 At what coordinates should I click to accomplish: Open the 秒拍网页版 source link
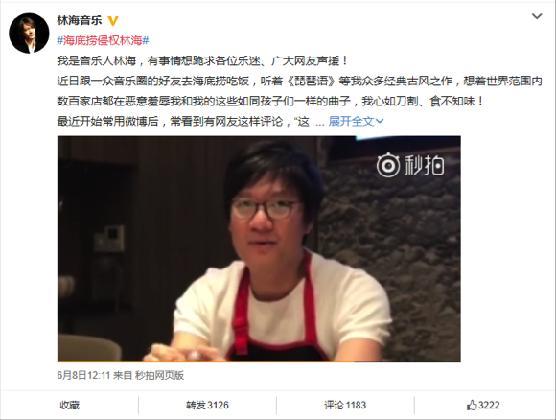(x=159, y=375)
